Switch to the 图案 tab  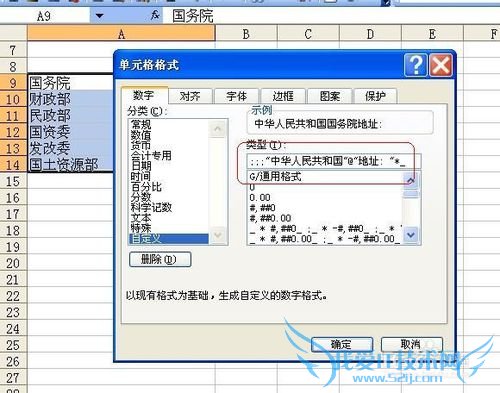click(329, 96)
